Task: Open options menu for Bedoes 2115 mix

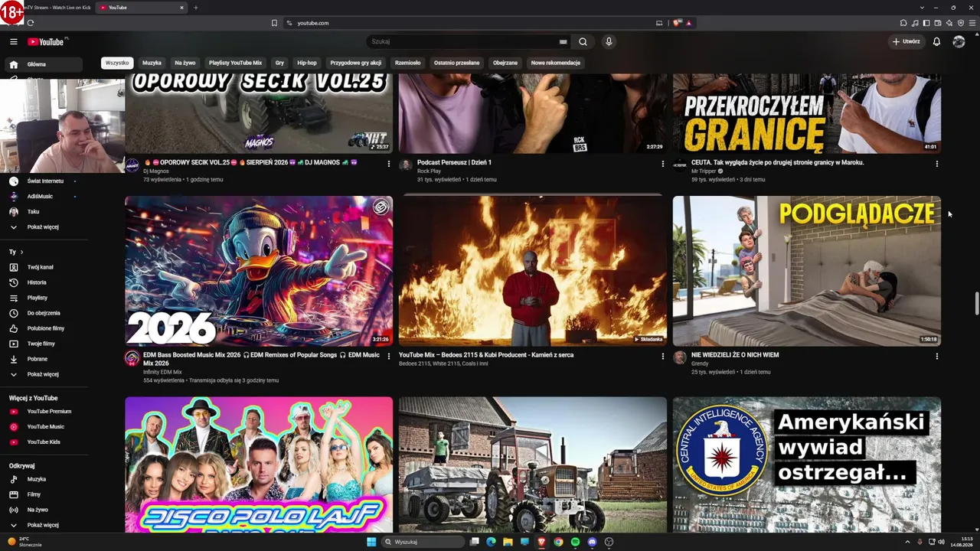Action: [x=663, y=356]
